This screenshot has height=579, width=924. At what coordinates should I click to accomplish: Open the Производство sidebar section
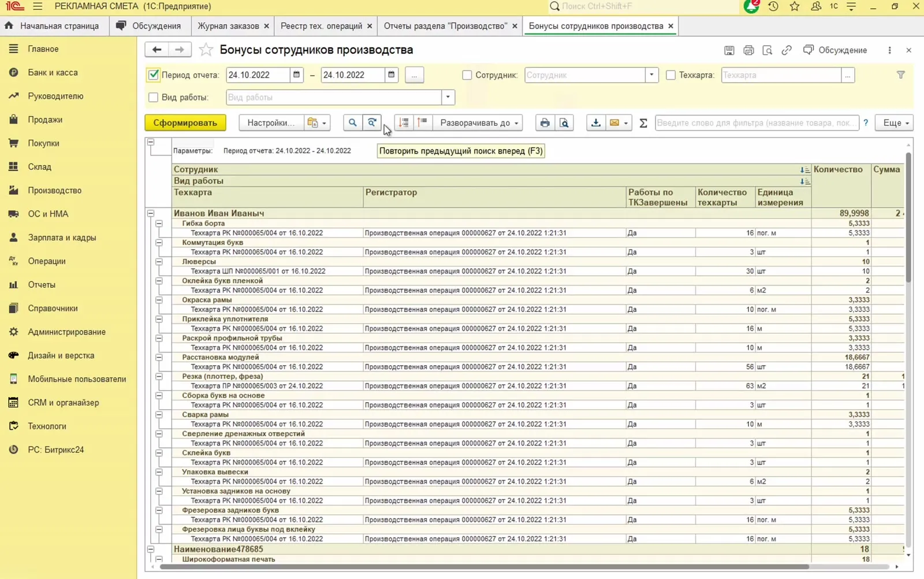(54, 190)
